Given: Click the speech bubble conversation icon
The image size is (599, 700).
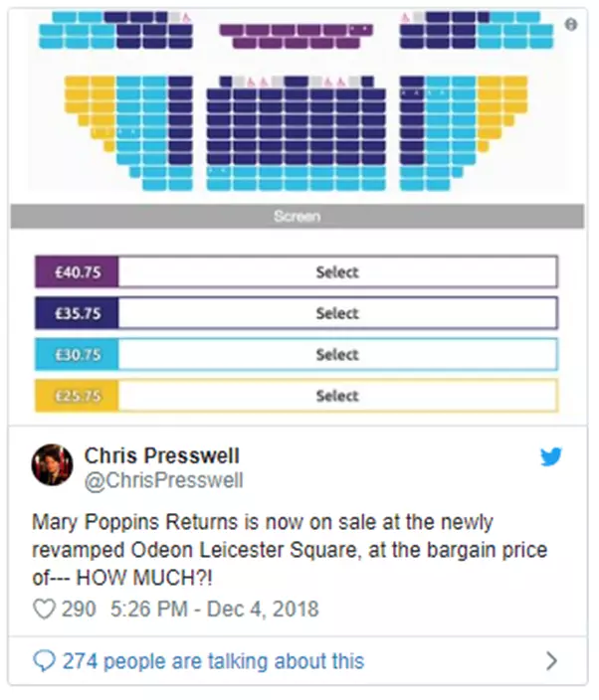Looking at the screenshot, I should 45,660.
